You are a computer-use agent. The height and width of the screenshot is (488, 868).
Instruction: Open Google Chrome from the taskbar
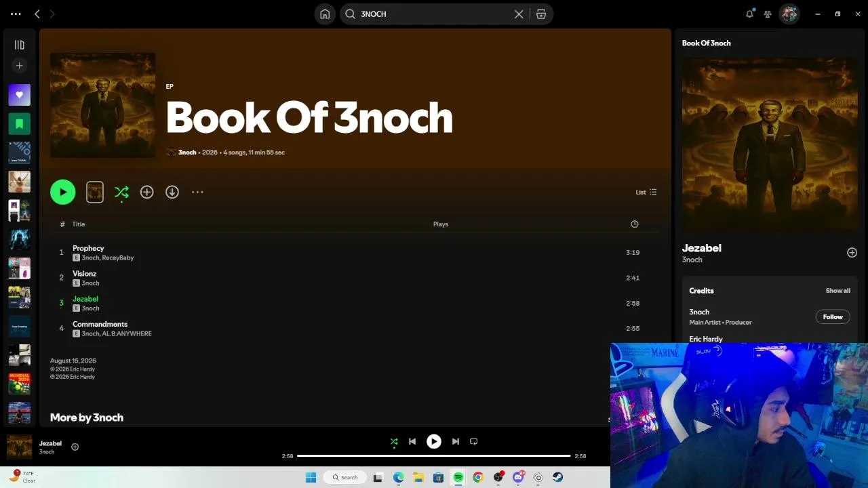coord(478,478)
